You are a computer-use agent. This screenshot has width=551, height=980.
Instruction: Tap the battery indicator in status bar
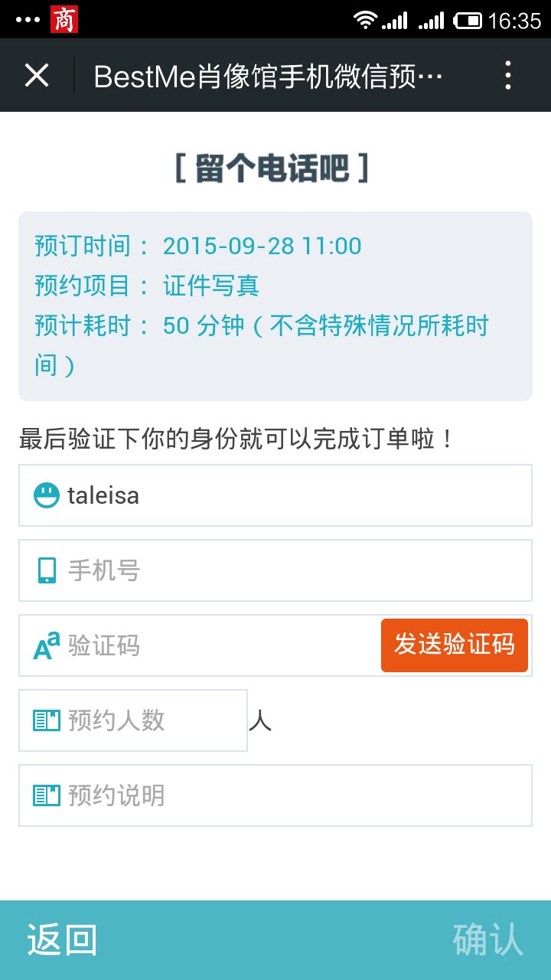click(x=468, y=20)
